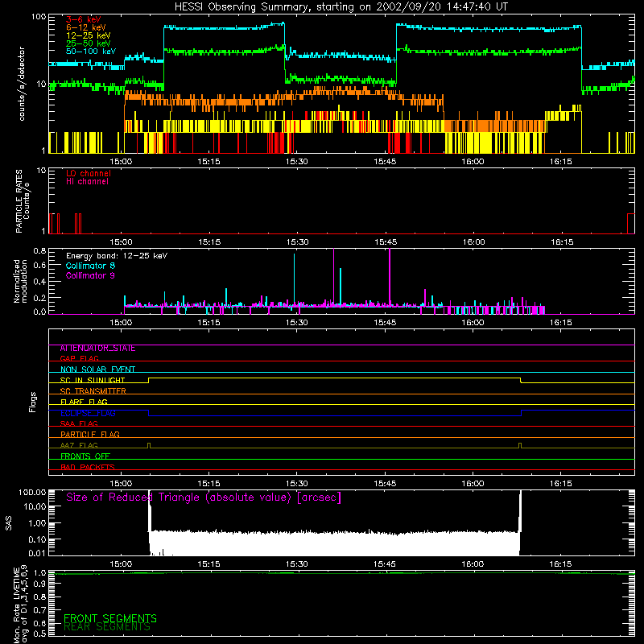Screen dimensions: 644x644
Task: Click the first AAZ_FLAG pulse in flags panel
Action: point(149,446)
